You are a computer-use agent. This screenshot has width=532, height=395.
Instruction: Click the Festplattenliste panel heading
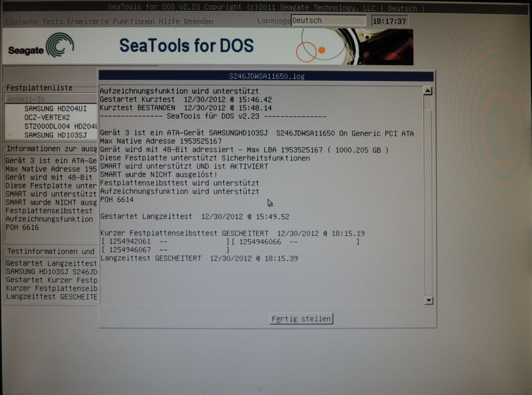[x=39, y=88]
